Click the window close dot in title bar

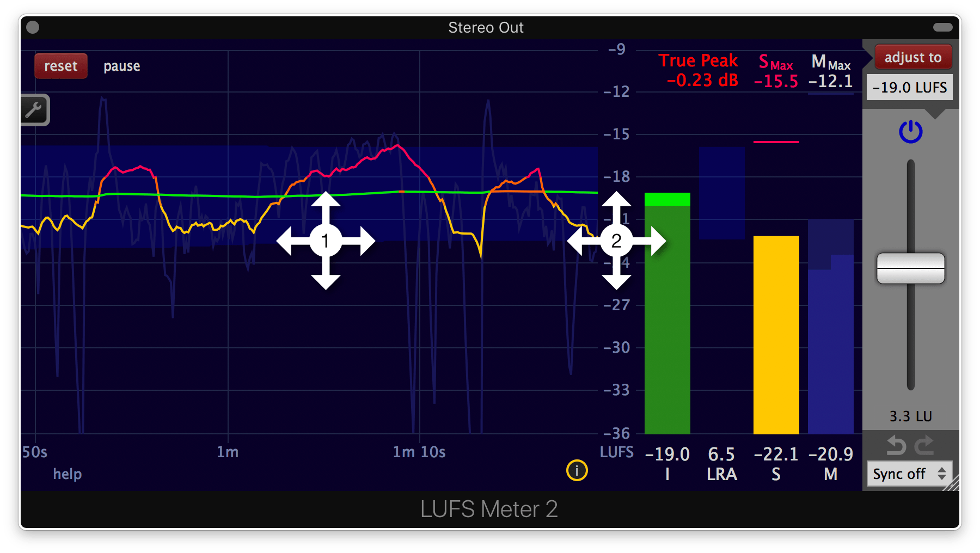pos(33,27)
